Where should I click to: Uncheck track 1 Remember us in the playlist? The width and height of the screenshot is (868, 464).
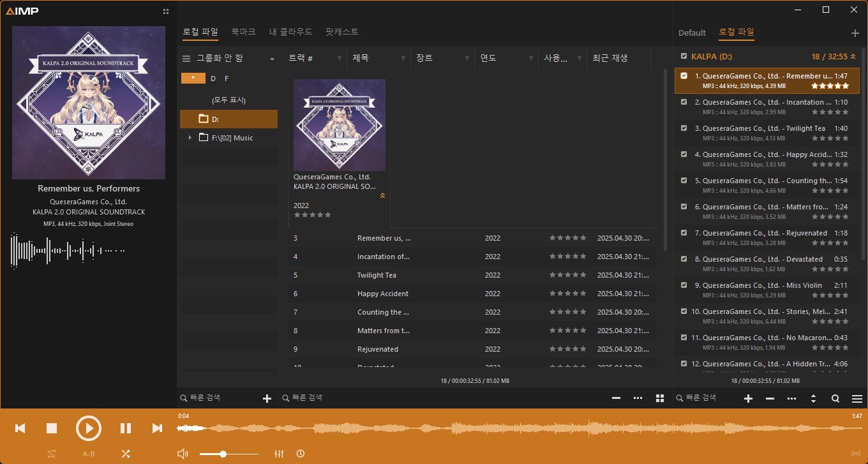point(684,76)
